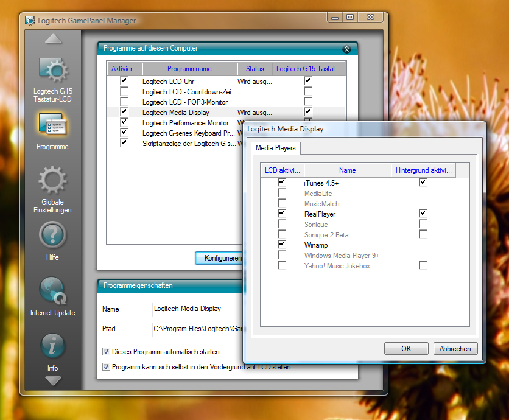Open Globale Einstellungen gear icon
The height and width of the screenshot is (420, 509).
click(x=52, y=180)
